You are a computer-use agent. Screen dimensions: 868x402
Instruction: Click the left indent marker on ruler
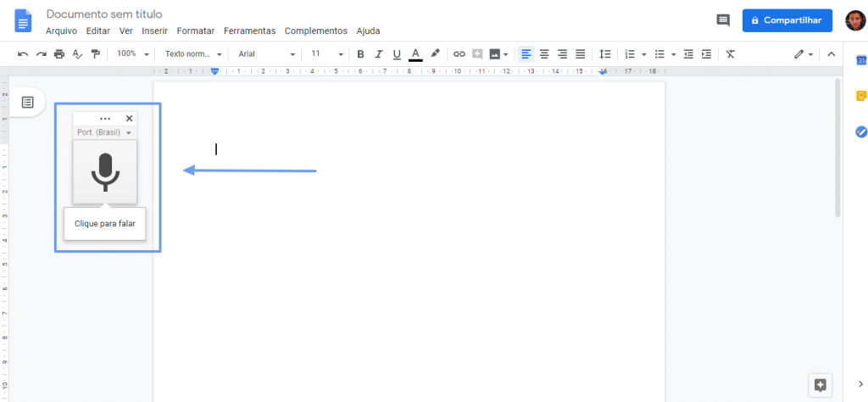click(214, 71)
